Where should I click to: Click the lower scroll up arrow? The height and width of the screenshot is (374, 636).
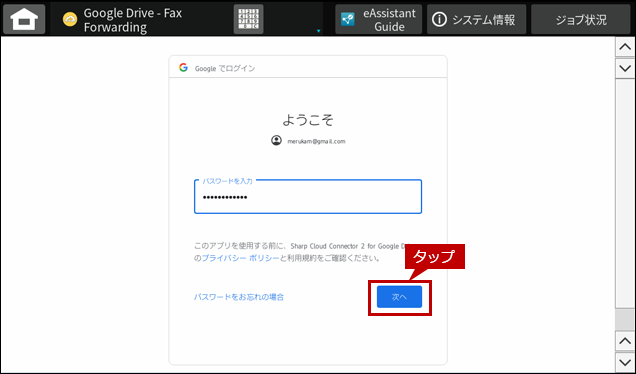click(x=625, y=342)
